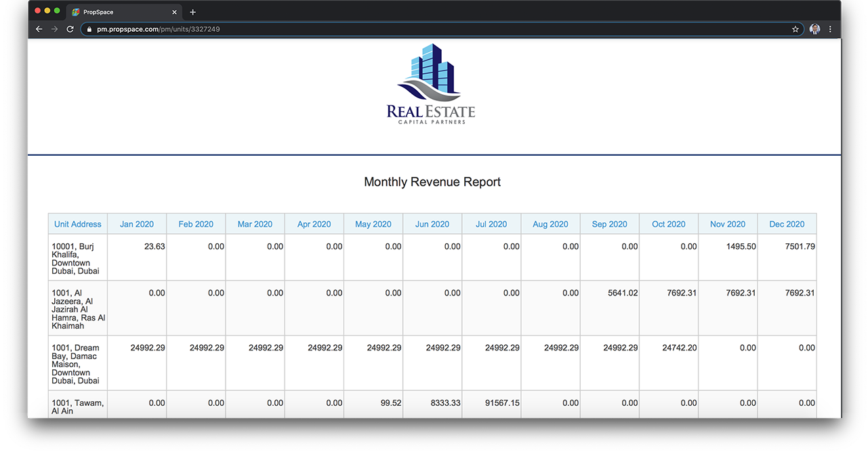Click the 24742.20 value cell
The image size is (868, 456).
(669, 364)
